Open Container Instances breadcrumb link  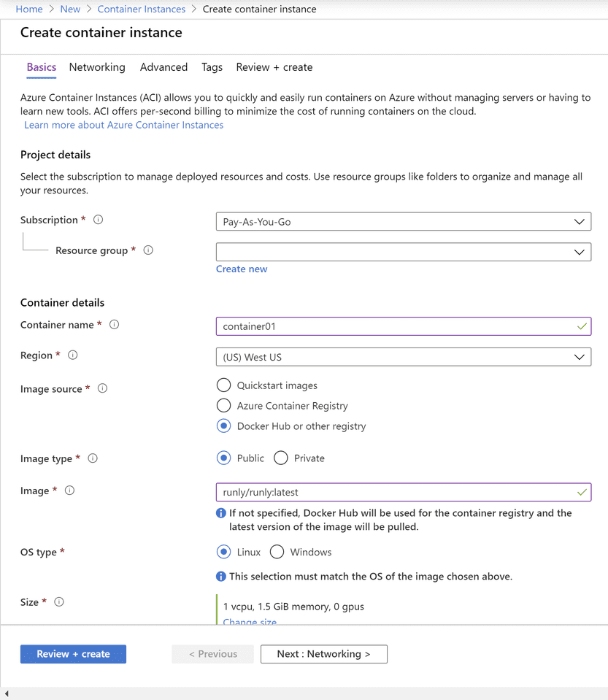(x=142, y=9)
